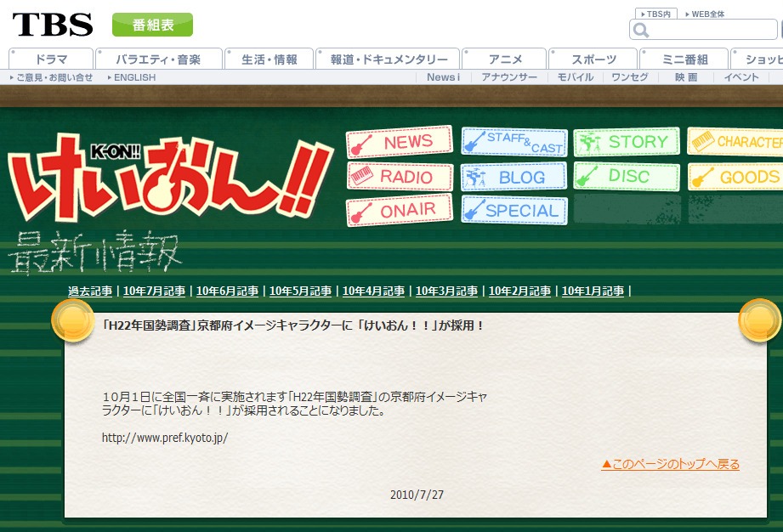783x532 pixels.
Task: Click このページのトップへ戻る link
Action: click(x=670, y=464)
